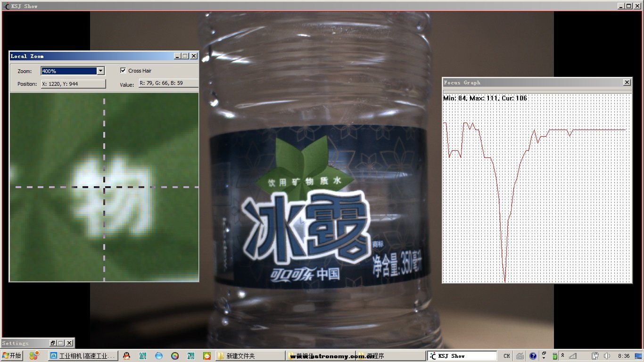Open the blue smiley face quick-launch icon

pos(159,356)
